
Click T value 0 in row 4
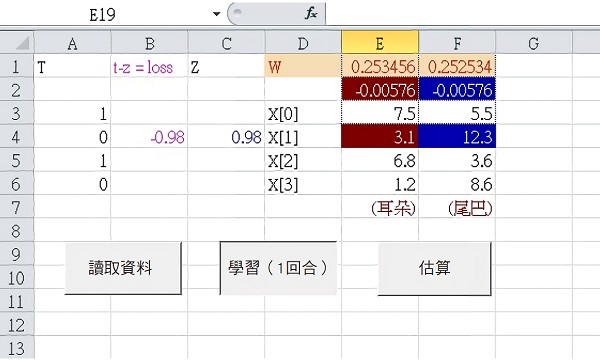point(72,137)
